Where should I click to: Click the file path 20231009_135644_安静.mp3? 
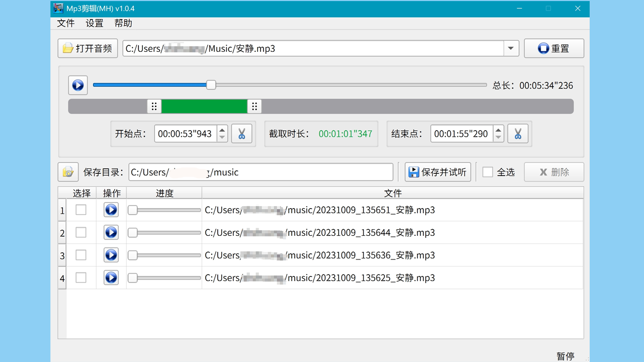[319, 233]
